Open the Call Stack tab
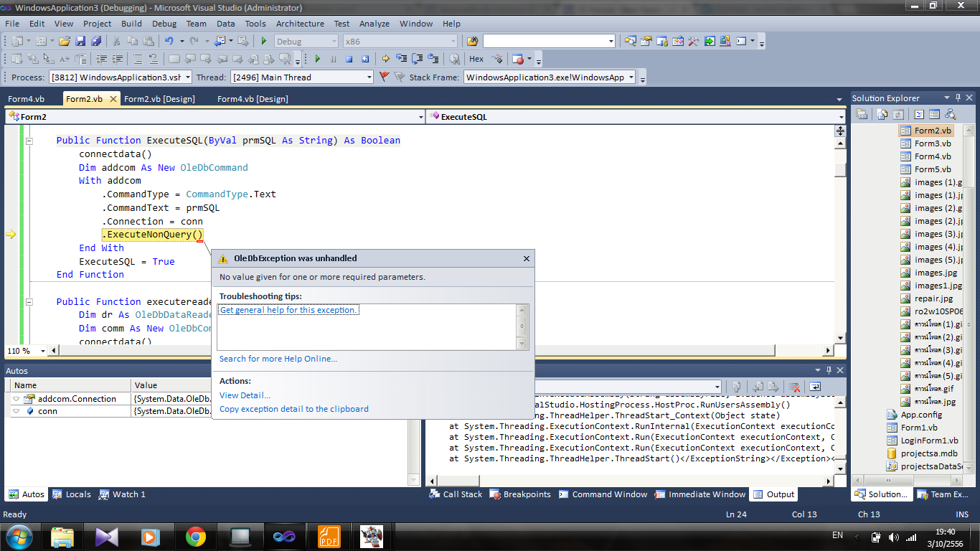The width and height of the screenshot is (980, 551). (456, 494)
